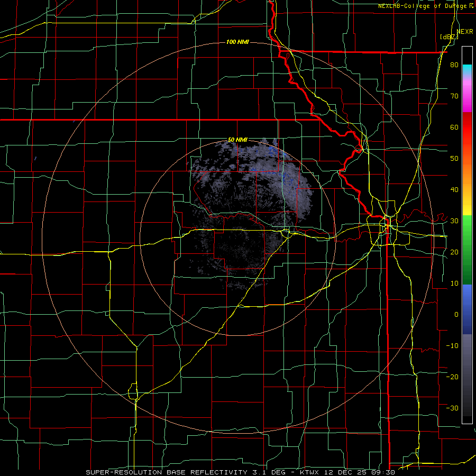Click the "50 NMI" range ring label
The width and height of the screenshot is (476, 476).
[237, 140]
